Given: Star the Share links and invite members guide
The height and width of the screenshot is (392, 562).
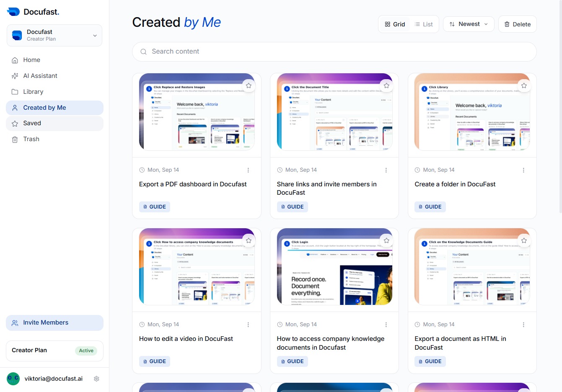Looking at the screenshot, I should tap(386, 86).
